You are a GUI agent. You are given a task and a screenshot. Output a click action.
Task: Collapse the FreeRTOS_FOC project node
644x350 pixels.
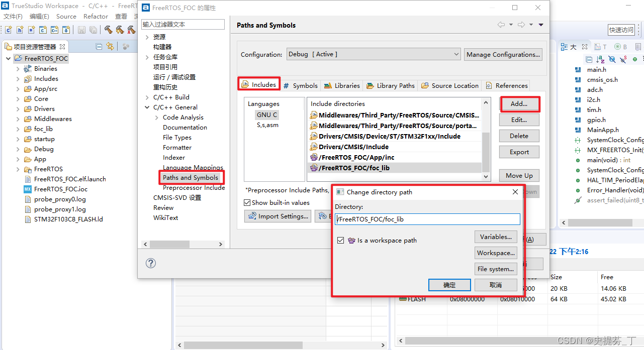(9, 59)
